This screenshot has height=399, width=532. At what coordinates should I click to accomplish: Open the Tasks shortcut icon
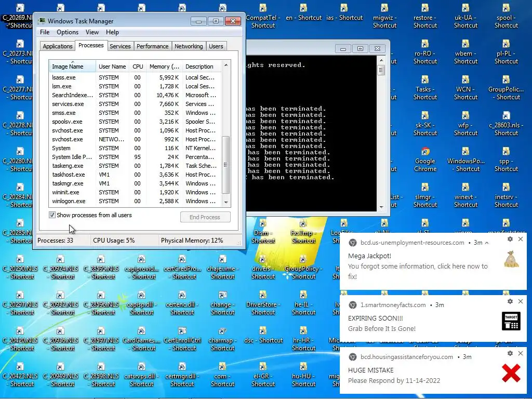point(425,87)
